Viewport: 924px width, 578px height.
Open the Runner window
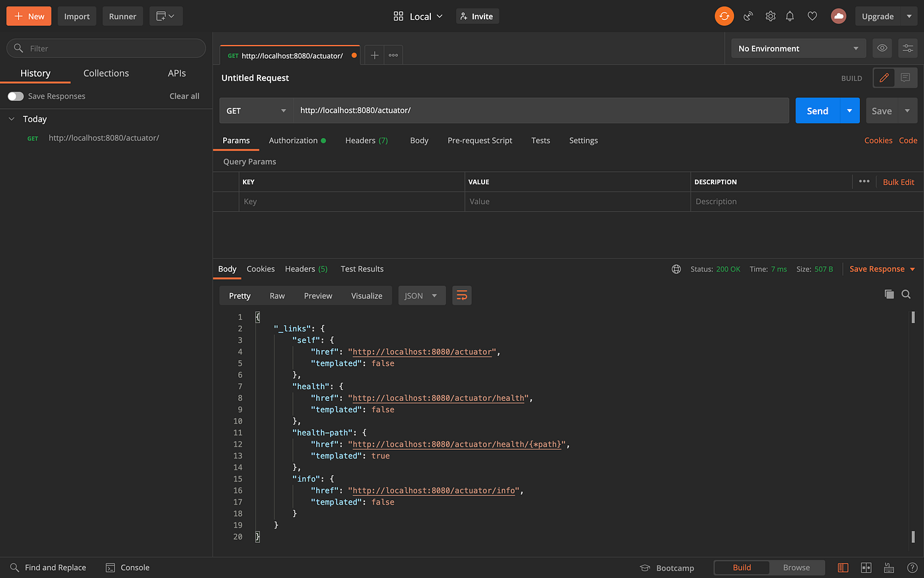point(122,16)
